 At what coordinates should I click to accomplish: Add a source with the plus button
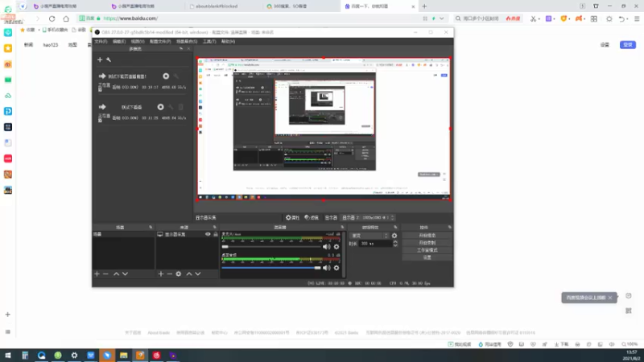pyautogui.click(x=160, y=274)
